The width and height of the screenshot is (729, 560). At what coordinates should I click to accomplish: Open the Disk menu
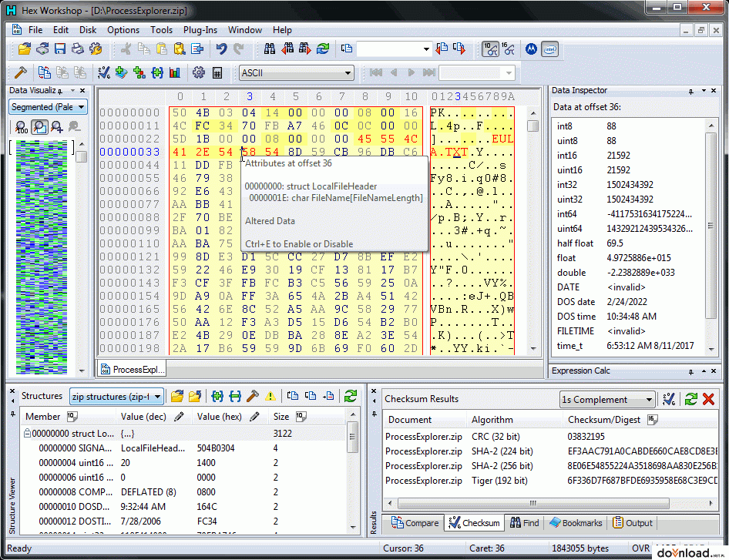(x=87, y=30)
